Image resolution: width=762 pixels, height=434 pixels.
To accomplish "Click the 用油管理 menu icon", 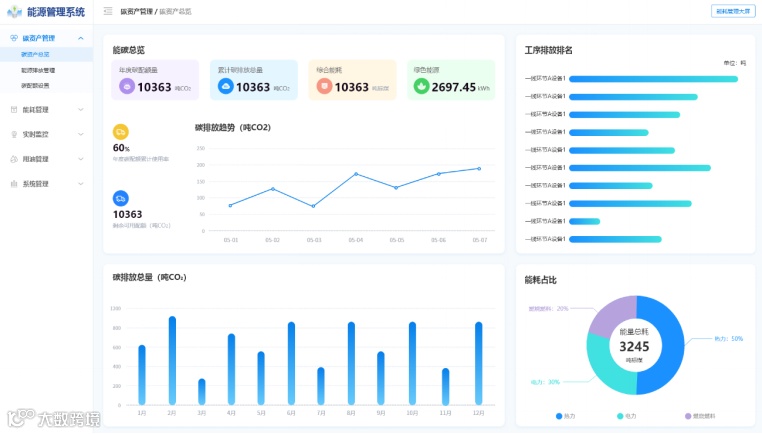I will coord(14,159).
